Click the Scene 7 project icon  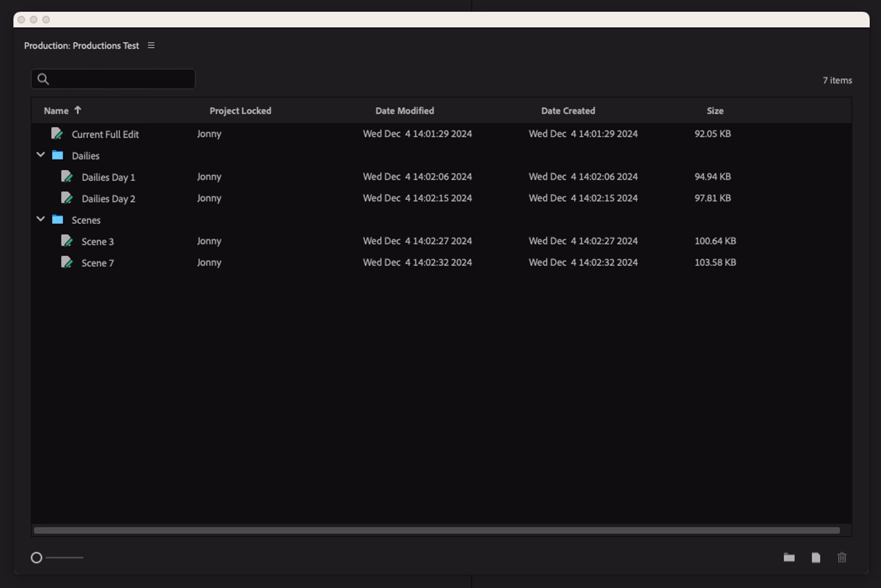coord(67,262)
